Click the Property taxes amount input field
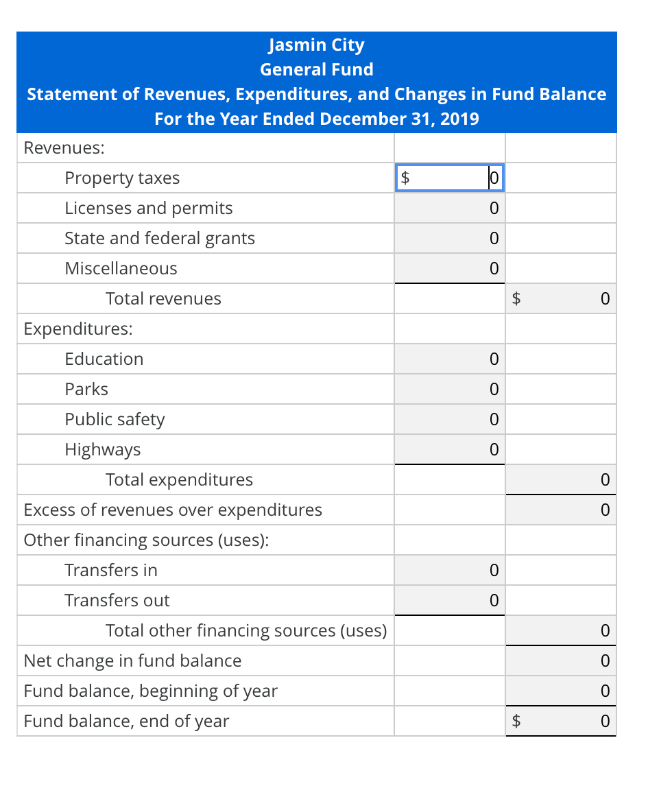This screenshot has height=786, width=672. (449, 177)
